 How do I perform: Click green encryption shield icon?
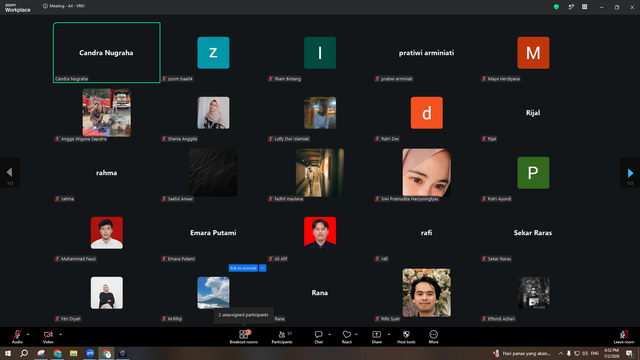point(556,7)
